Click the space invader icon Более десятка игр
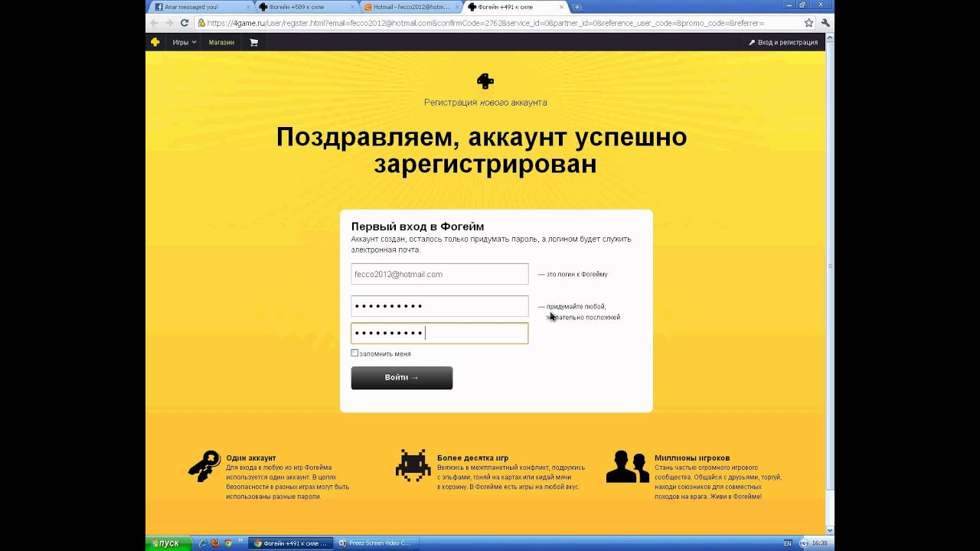Screen dimensions: 980x551 point(413,465)
